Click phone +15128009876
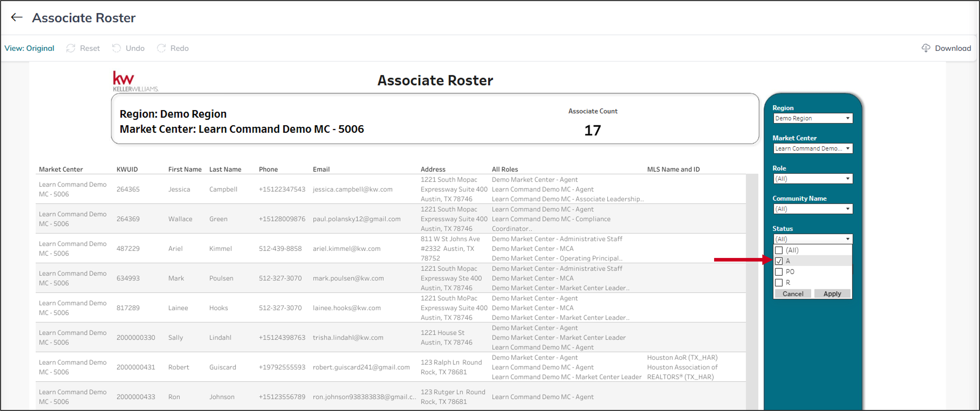 (x=282, y=219)
